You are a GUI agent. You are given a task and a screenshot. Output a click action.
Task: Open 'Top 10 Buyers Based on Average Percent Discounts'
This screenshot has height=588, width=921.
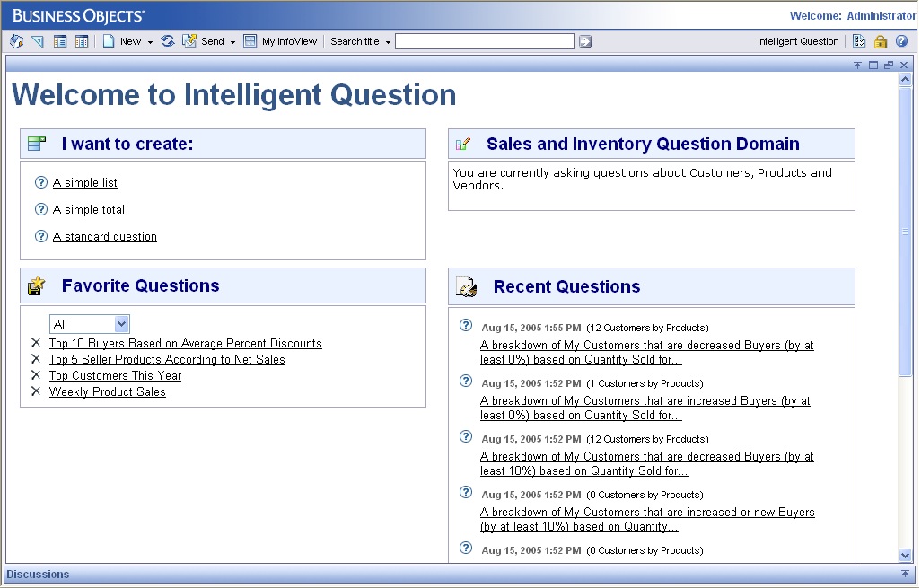tap(186, 343)
